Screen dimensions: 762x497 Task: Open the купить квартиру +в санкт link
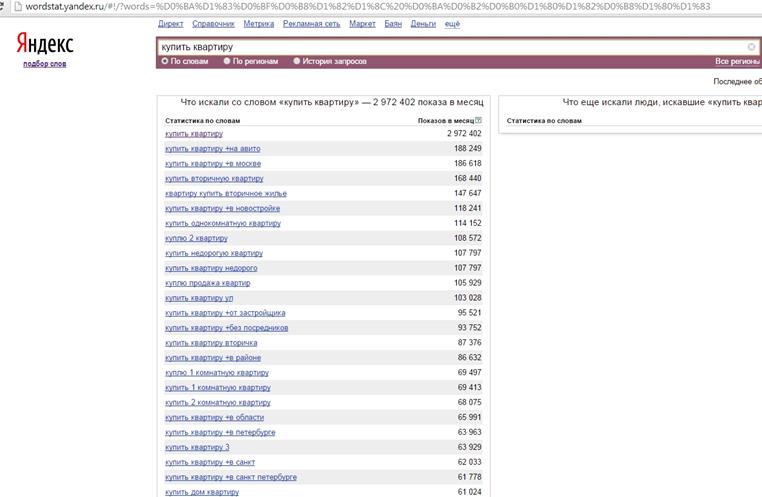(x=210, y=463)
